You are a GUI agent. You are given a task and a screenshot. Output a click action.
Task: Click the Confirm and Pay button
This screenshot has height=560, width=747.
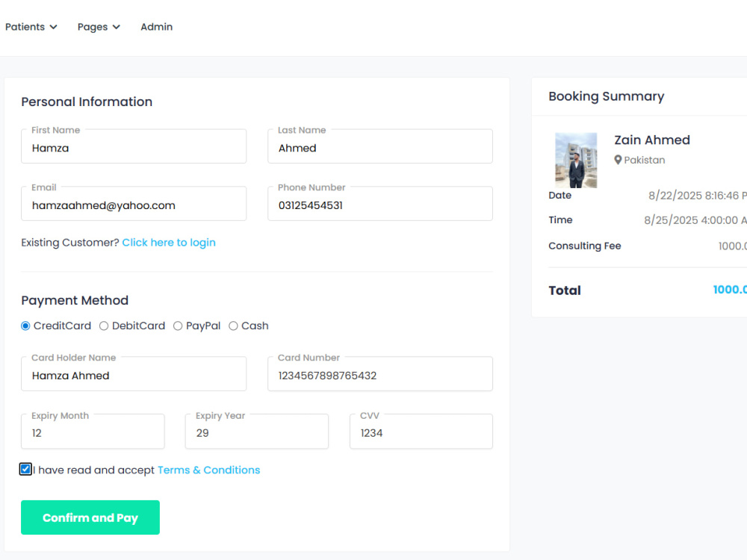click(x=90, y=517)
